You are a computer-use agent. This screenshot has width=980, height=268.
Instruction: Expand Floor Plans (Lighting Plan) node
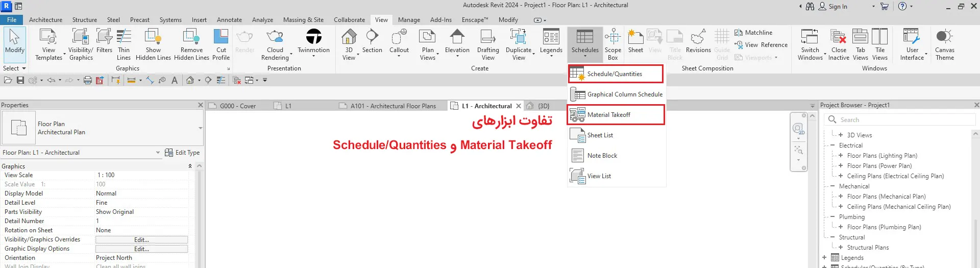[840, 155]
